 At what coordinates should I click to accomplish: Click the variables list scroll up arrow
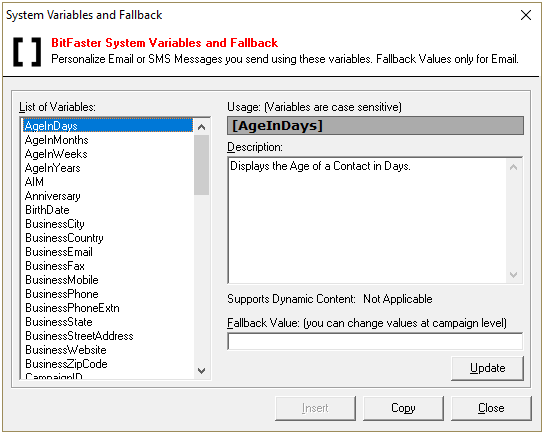click(202, 127)
